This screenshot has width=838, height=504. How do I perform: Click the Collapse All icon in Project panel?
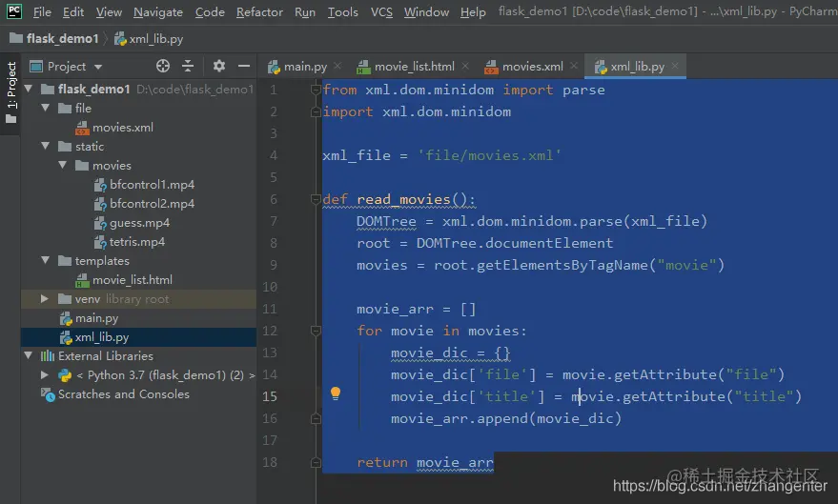click(188, 66)
